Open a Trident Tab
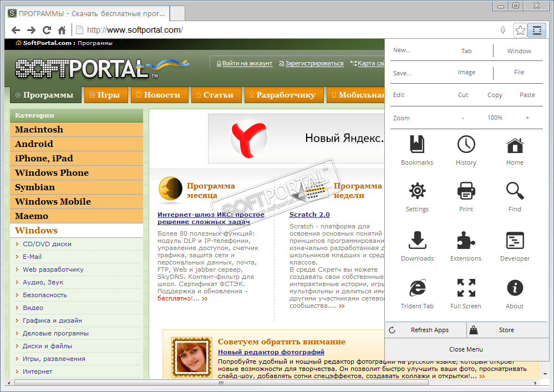Image resolution: width=554 pixels, height=392 pixels. pos(417,294)
